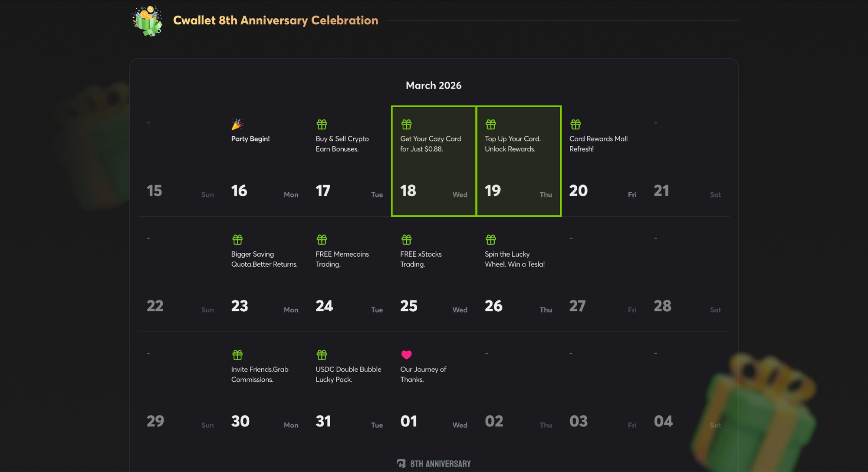The height and width of the screenshot is (472, 868).
Task: Click the 8TH ANNIVERSARY footer logo
Action: point(434,464)
